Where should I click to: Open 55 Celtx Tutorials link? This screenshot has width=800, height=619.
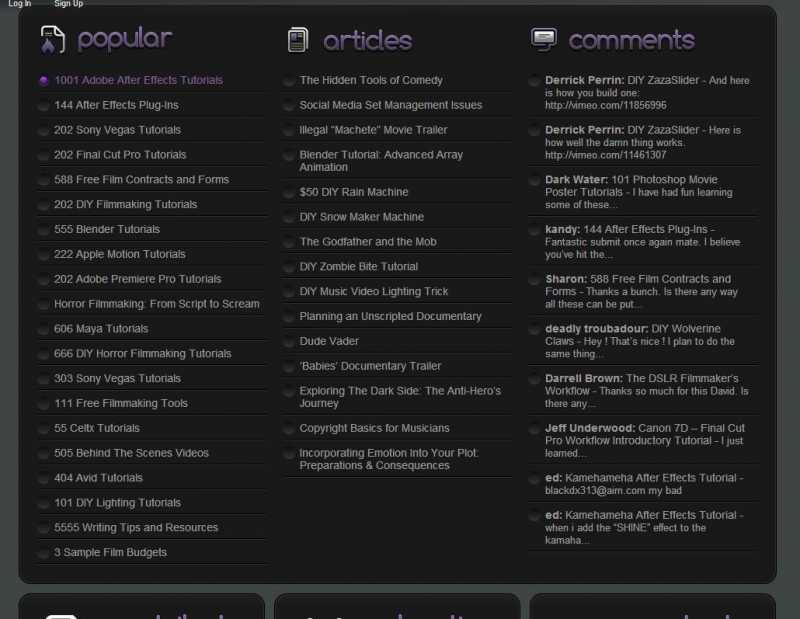(97, 428)
